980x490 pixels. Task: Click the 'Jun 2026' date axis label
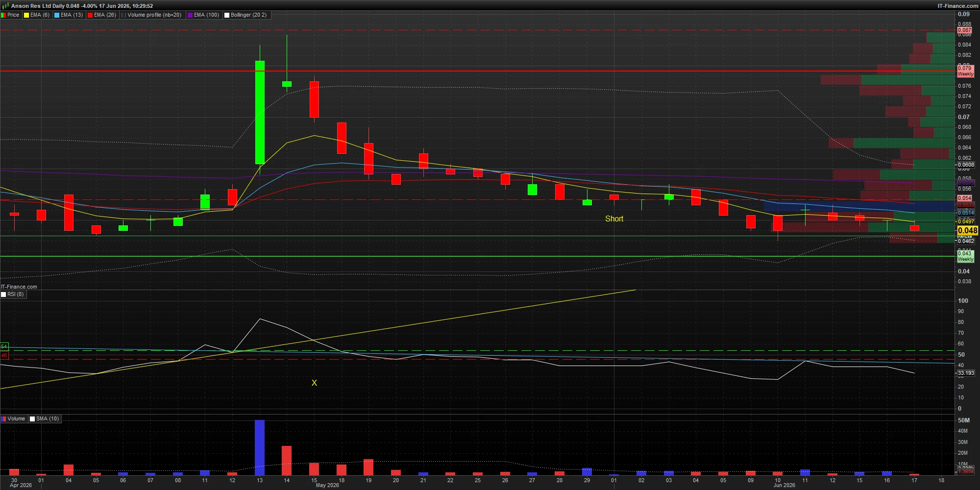784,486
